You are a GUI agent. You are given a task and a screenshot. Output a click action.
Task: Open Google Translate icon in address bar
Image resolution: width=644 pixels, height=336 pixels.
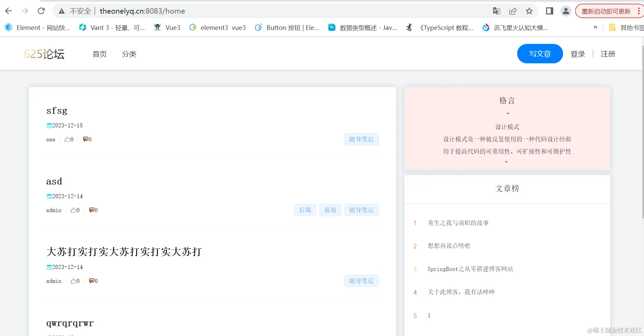tap(496, 11)
